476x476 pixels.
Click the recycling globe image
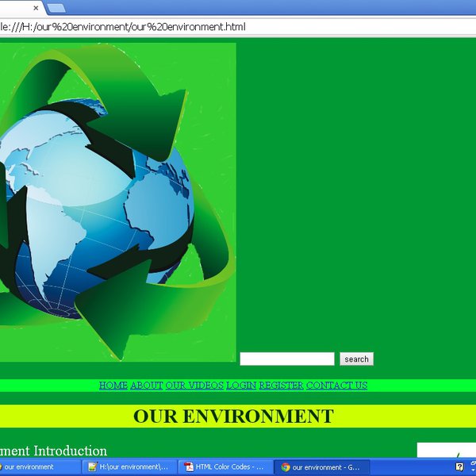click(x=117, y=202)
